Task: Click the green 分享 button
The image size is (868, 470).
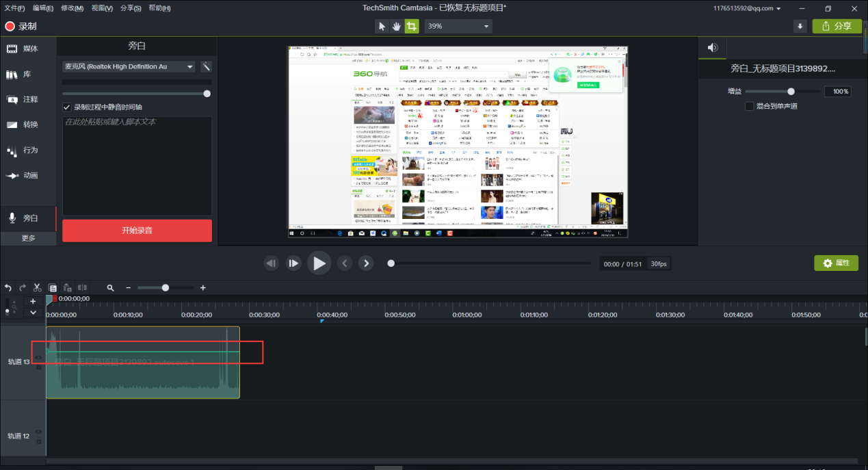Action: 837,26
